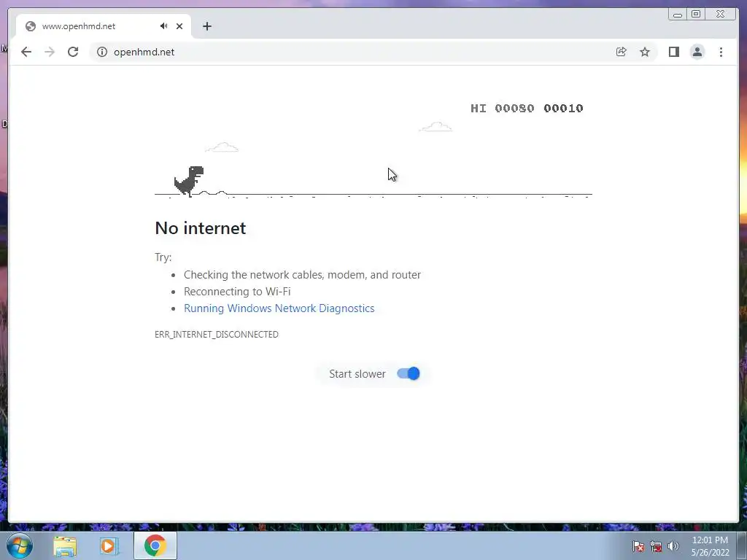This screenshot has height=560, width=747.
Task: Toggle the Start slower switch
Action: pyautogui.click(x=409, y=374)
